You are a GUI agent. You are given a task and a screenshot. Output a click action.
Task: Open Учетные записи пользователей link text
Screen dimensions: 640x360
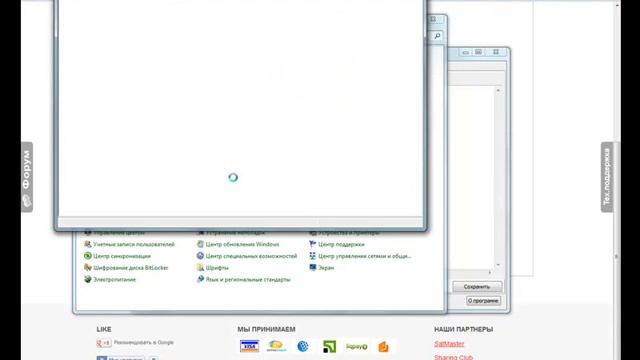coord(134,244)
